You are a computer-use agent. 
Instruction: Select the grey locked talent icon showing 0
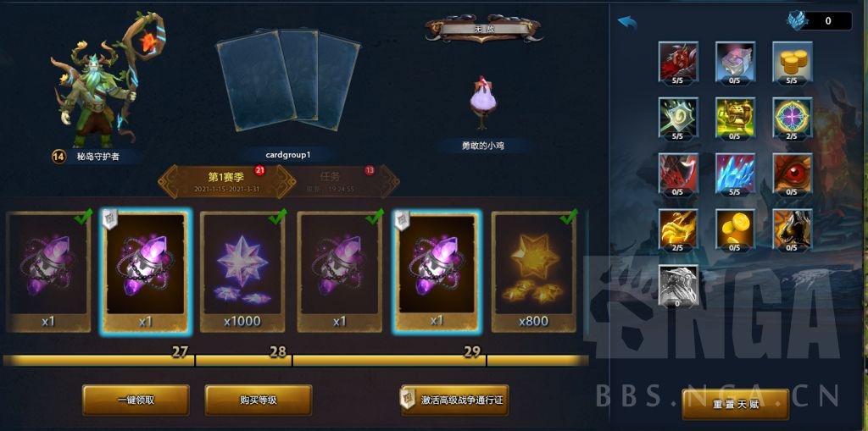(x=679, y=285)
